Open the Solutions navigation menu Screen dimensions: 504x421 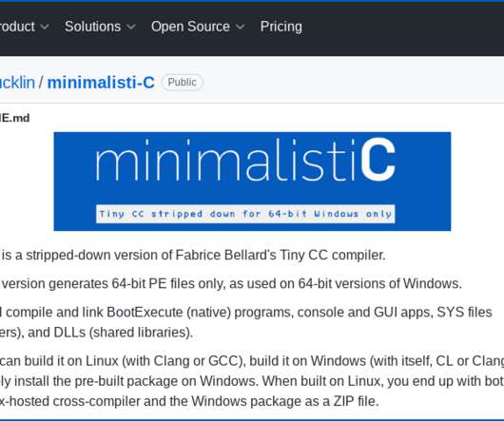(100, 27)
